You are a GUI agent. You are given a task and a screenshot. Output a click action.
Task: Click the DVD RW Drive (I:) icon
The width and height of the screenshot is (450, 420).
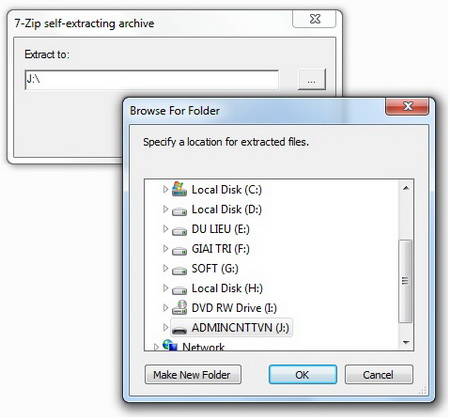179,308
